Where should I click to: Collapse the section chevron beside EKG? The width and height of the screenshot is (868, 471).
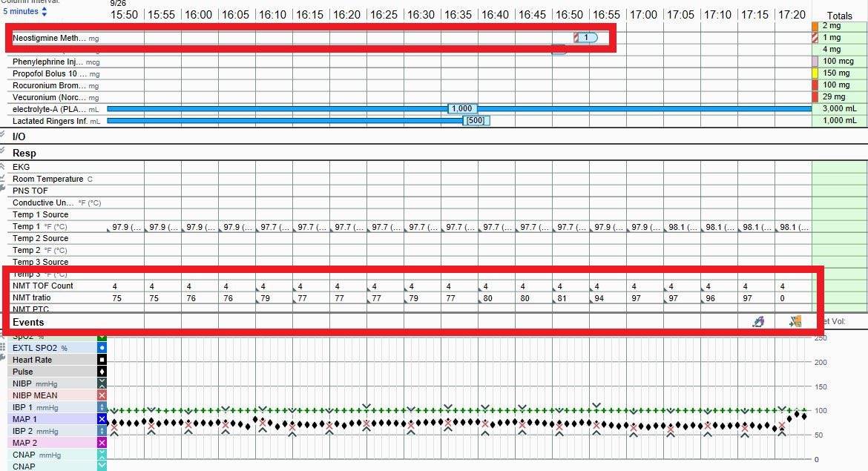pyautogui.click(x=2, y=166)
